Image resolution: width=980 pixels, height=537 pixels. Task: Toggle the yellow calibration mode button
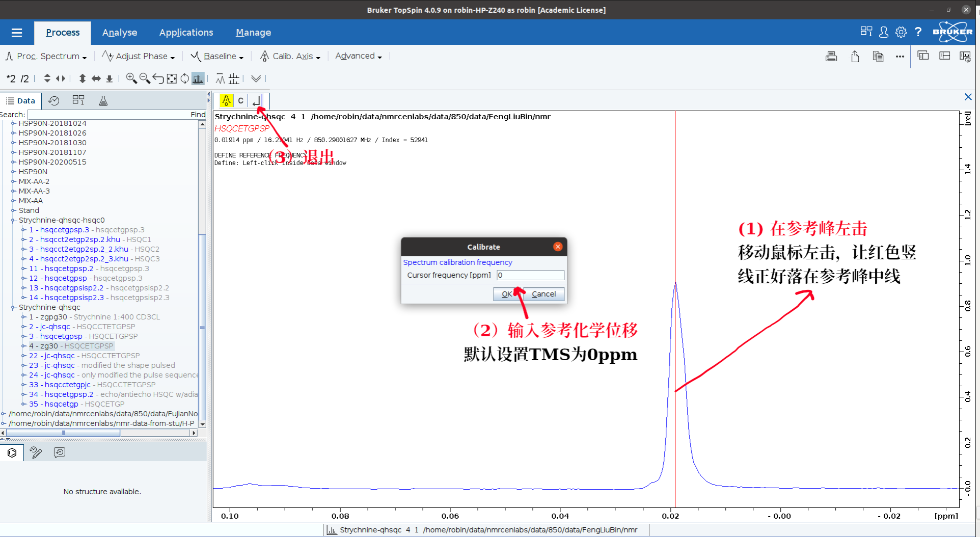(x=226, y=100)
